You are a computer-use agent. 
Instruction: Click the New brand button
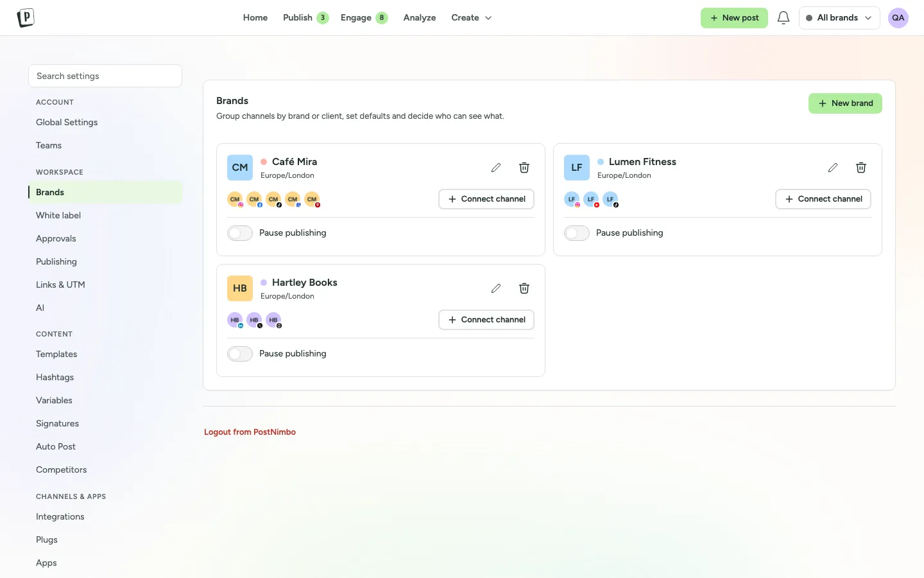(845, 103)
